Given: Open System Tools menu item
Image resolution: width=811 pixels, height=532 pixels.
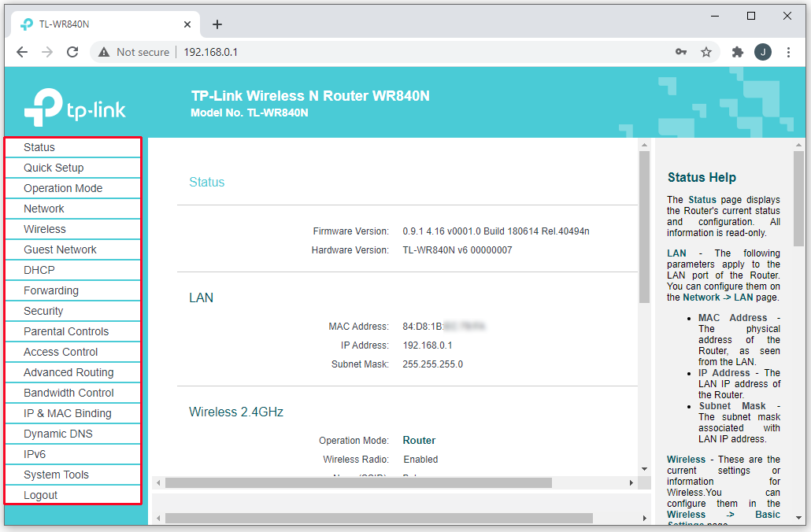Looking at the screenshot, I should pyautogui.click(x=73, y=475).
